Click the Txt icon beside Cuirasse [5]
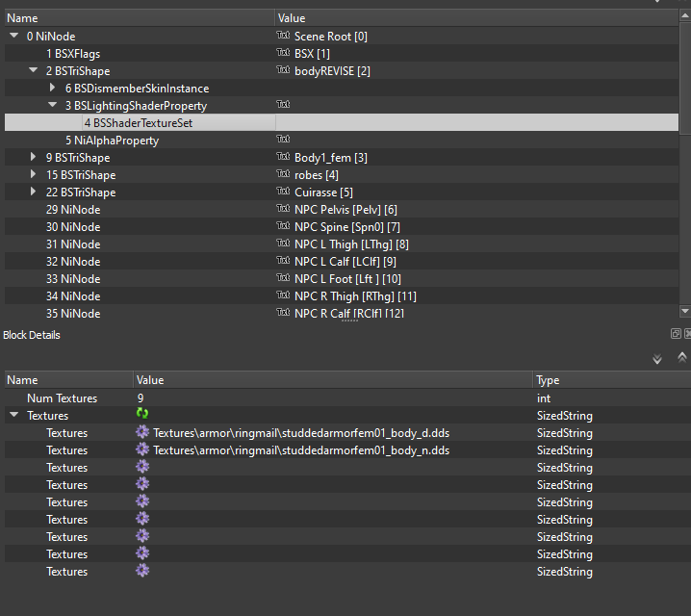The image size is (691, 616). point(283,191)
